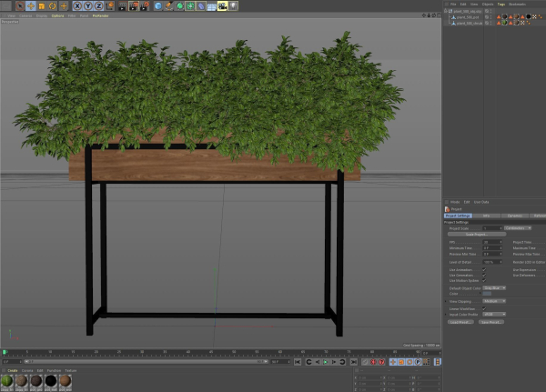Select the Rotate tool in top toolbar

pyautogui.click(x=52, y=6)
